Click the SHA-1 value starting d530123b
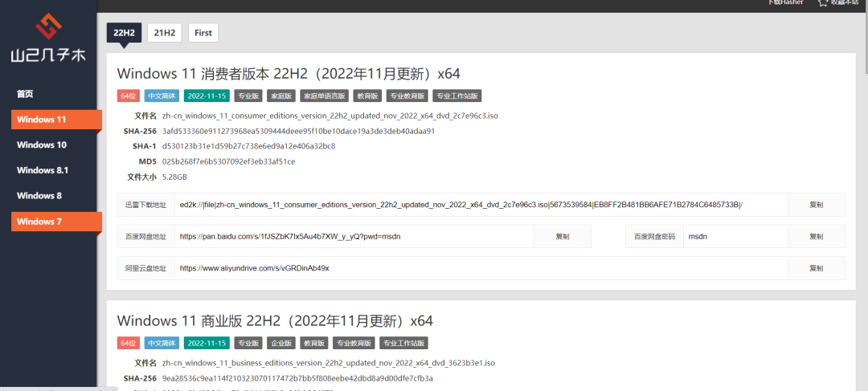This screenshot has width=868, height=391. pos(248,147)
